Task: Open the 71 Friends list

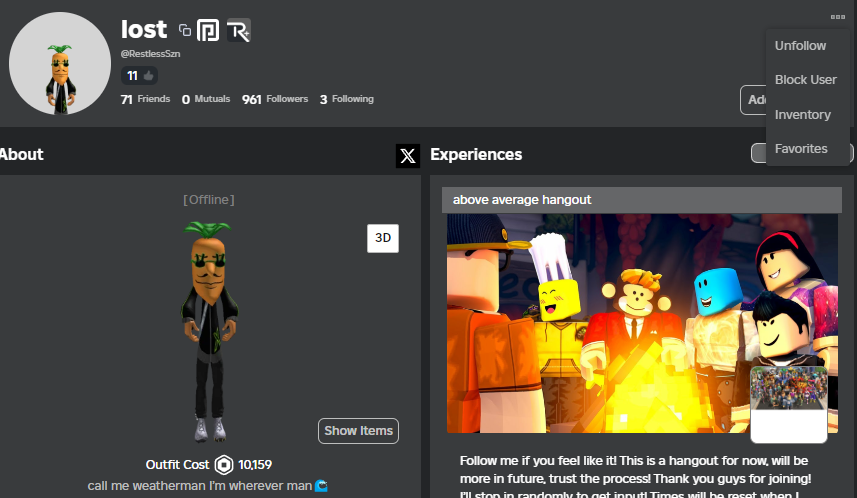Action: click(145, 99)
